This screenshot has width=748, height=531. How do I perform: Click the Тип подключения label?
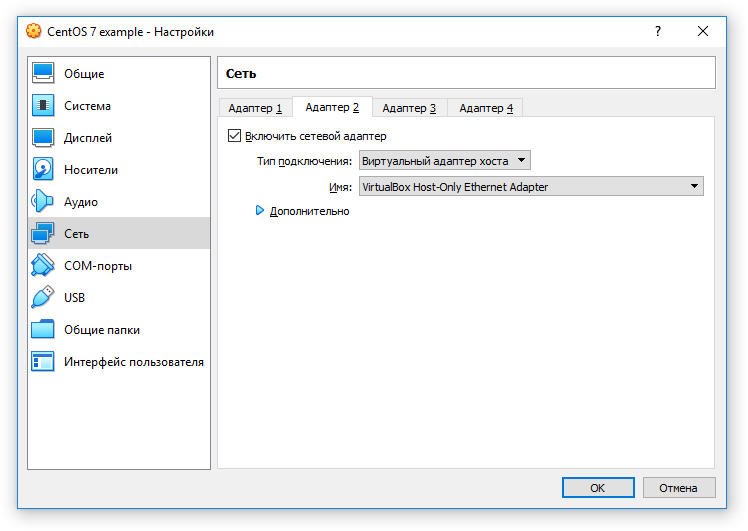(x=304, y=161)
